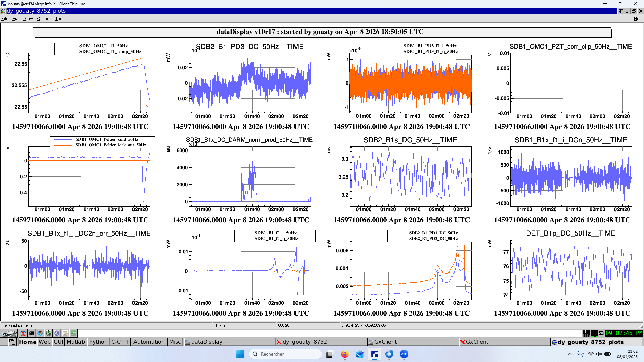Switch to the Automation workspace tab
This screenshot has height=362, width=644.
[x=149, y=342]
